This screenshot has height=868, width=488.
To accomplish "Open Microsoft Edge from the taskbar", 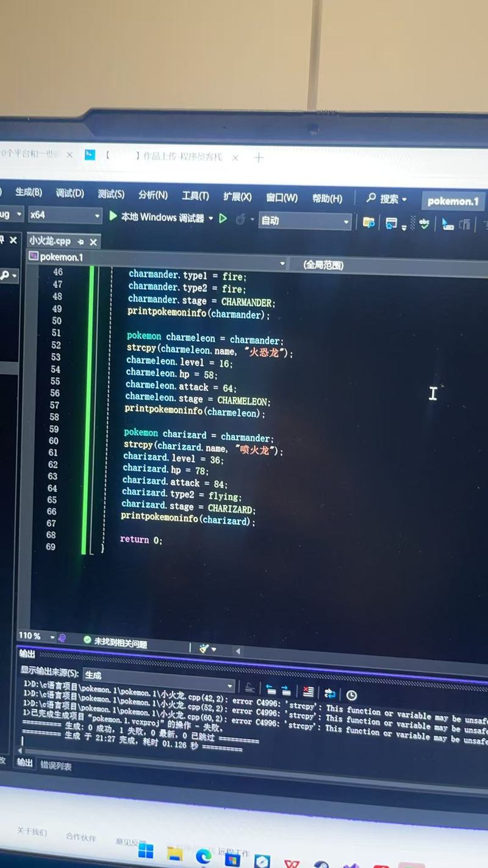I will 204,856.
